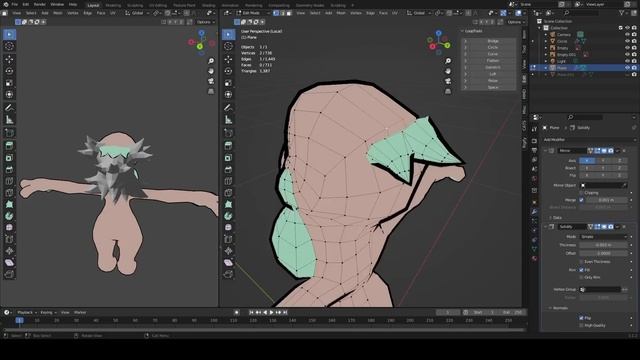
Task: Select the Add Cube tool in left viewport toolbar
Action: (x=9, y=133)
